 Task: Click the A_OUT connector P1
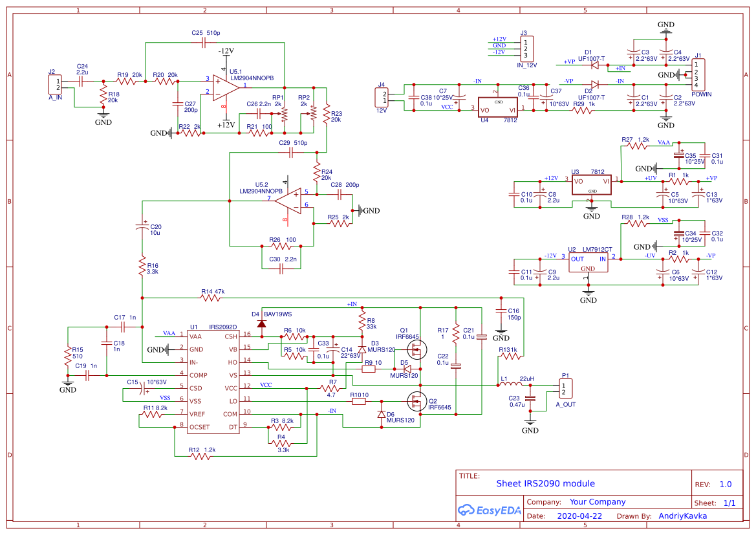click(565, 387)
